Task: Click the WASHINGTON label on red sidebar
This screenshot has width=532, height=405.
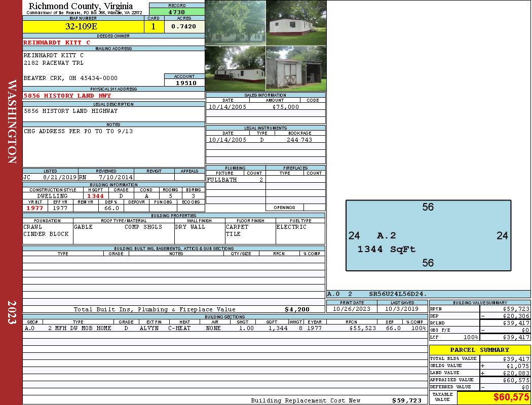Action: pyautogui.click(x=12, y=121)
